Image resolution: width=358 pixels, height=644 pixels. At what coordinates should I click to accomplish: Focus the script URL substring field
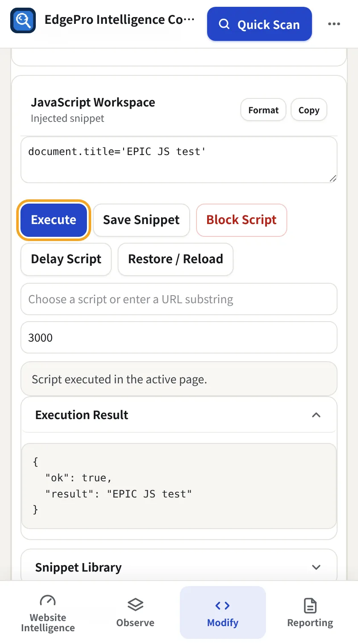(179, 299)
